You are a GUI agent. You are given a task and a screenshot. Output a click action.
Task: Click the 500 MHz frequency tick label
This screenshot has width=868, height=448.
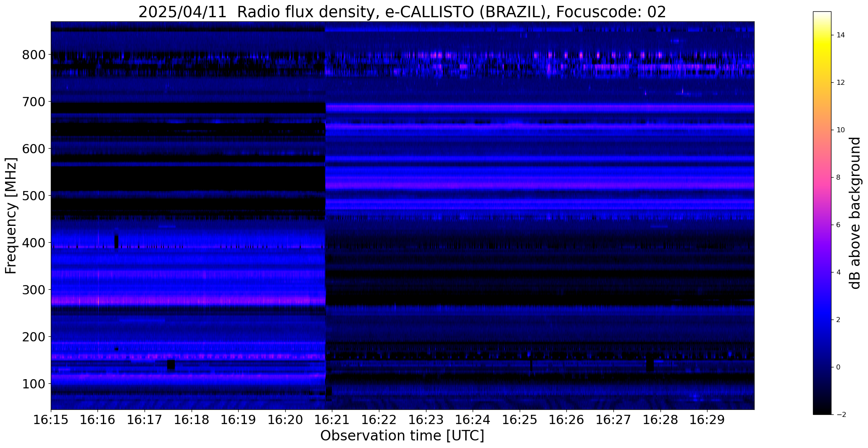click(33, 196)
